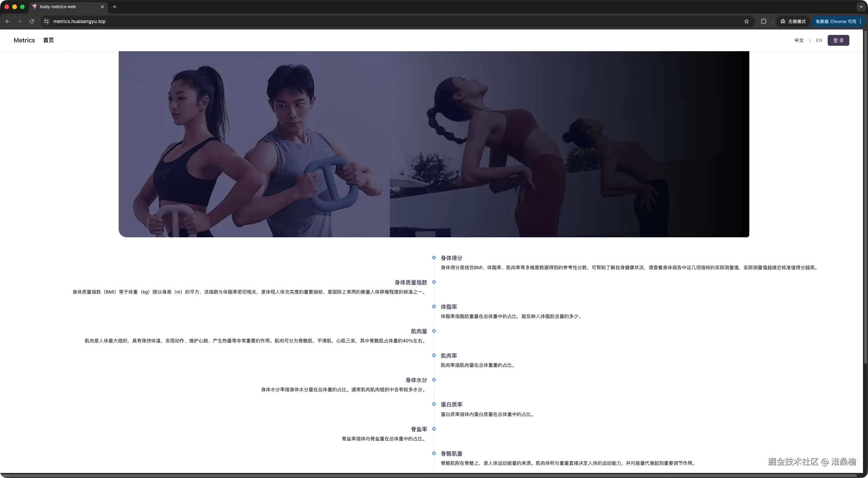
Task: Click the Metrics logo link
Action: (x=24, y=40)
